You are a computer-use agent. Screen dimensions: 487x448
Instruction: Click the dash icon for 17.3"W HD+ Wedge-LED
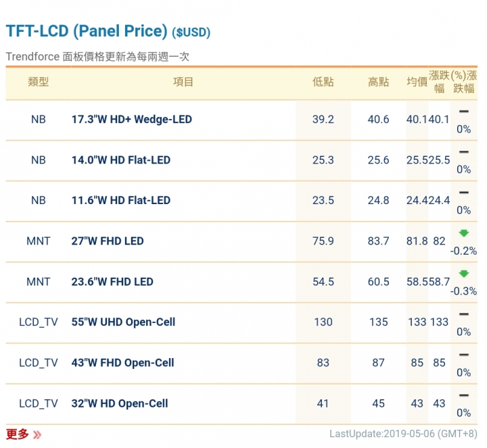tap(463, 111)
